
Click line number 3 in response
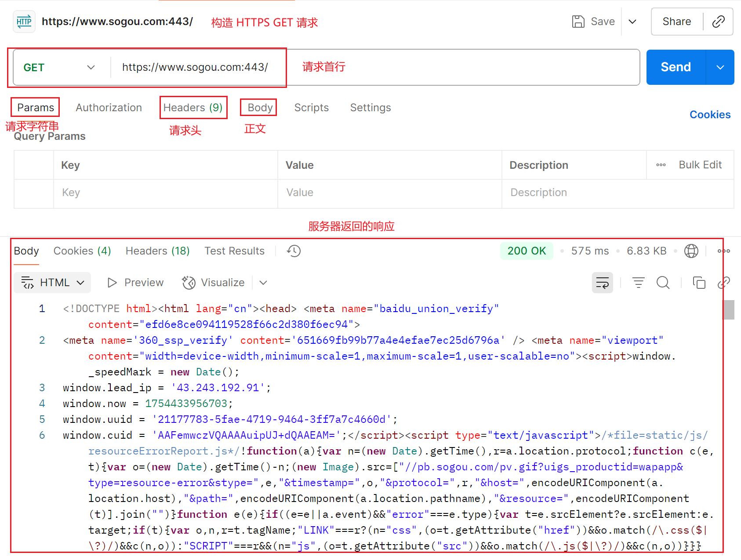coord(42,388)
